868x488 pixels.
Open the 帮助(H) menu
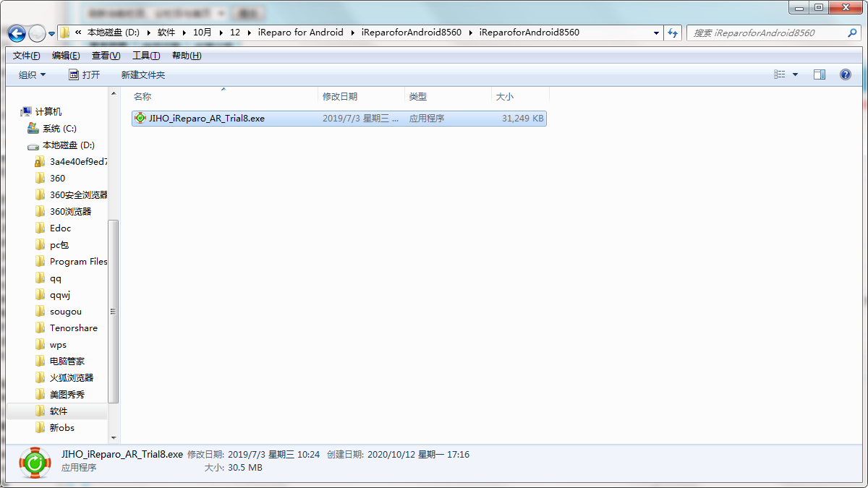pyautogui.click(x=187, y=56)
